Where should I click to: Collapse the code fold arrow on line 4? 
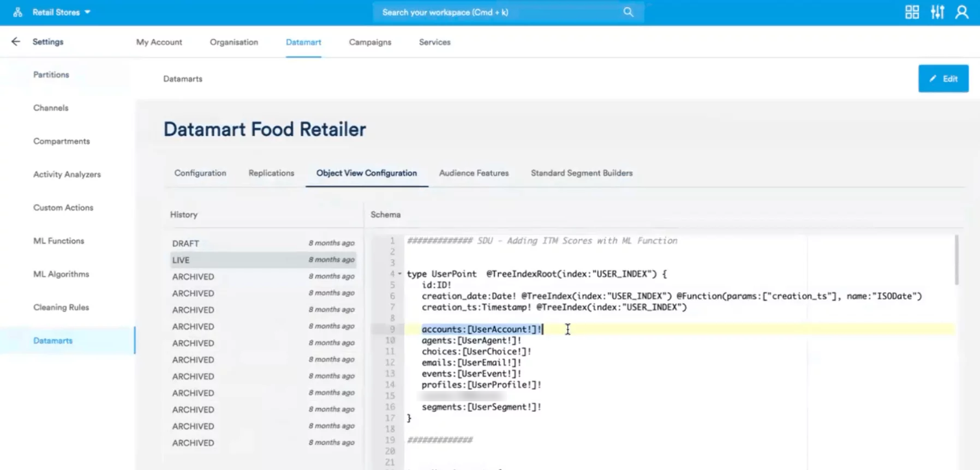click(399, 274)
